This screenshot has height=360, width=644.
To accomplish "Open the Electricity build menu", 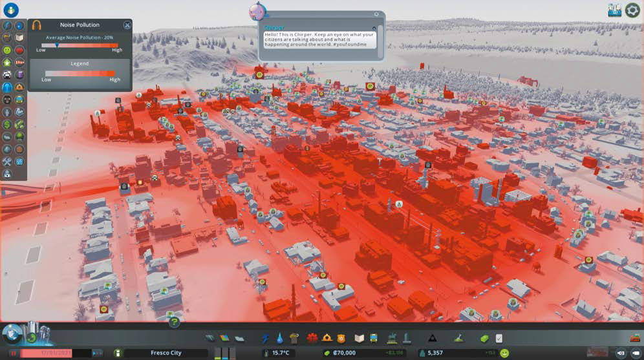I will pyautogui.click(x=265, y=339).
